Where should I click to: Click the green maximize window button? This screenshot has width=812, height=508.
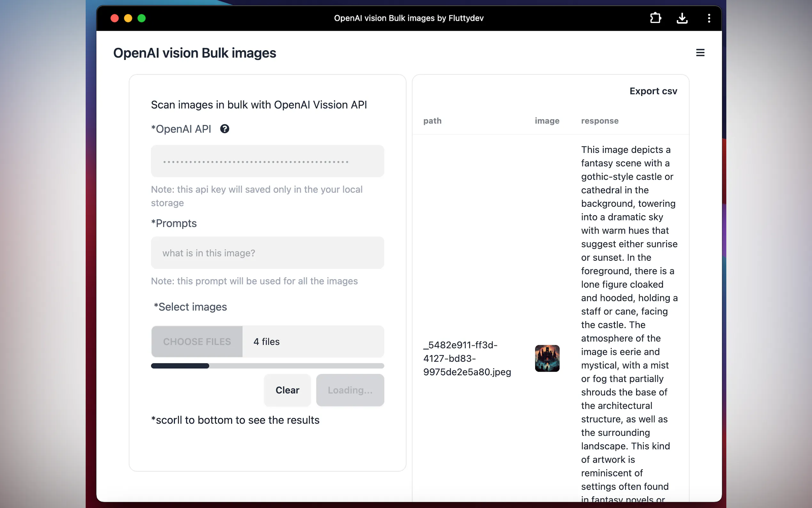click(x=142, y=18)
